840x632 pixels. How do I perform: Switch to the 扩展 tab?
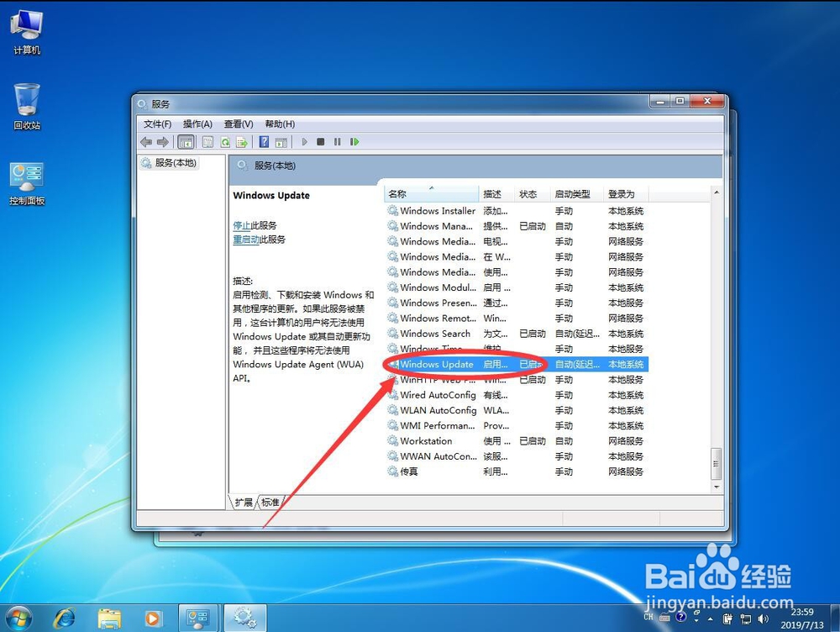(244, 503)
